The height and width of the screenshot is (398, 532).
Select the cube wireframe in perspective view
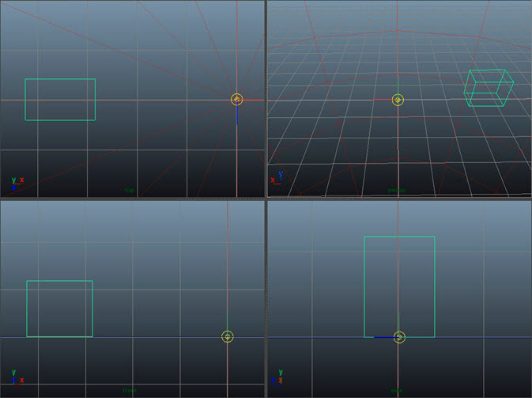point(489,88)
